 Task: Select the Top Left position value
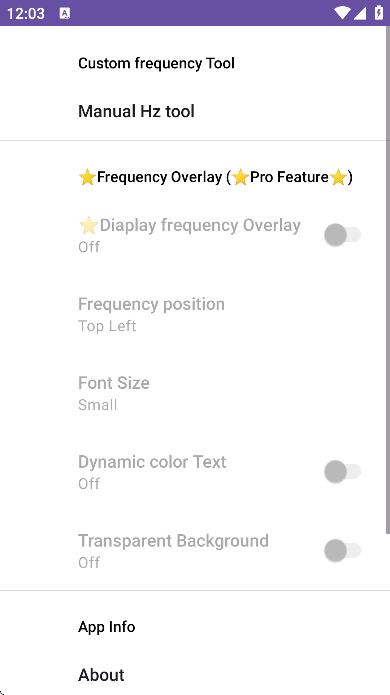tap(107, 326)
